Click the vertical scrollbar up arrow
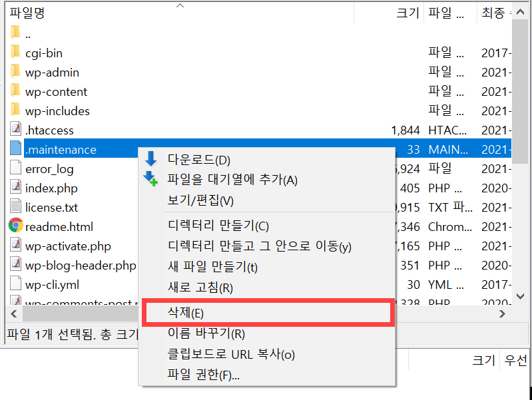Image resolution: width=532 pixels, height=400 pixels. point(520,12)
